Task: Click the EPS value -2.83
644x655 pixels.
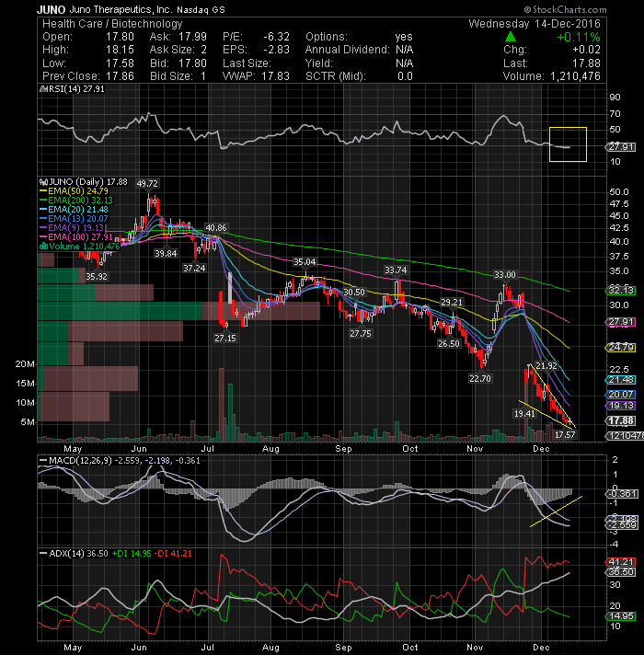Action: [x=277, y=50]
